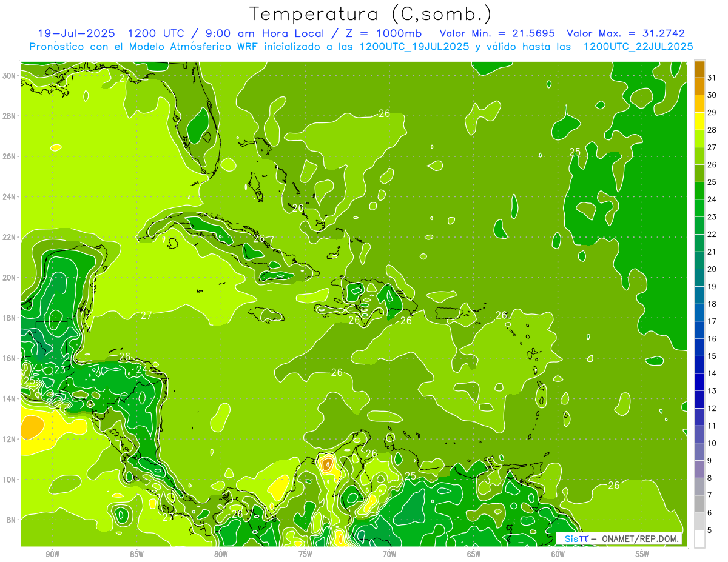
Task: Click the colorbar label '5'
Action: 710,530
